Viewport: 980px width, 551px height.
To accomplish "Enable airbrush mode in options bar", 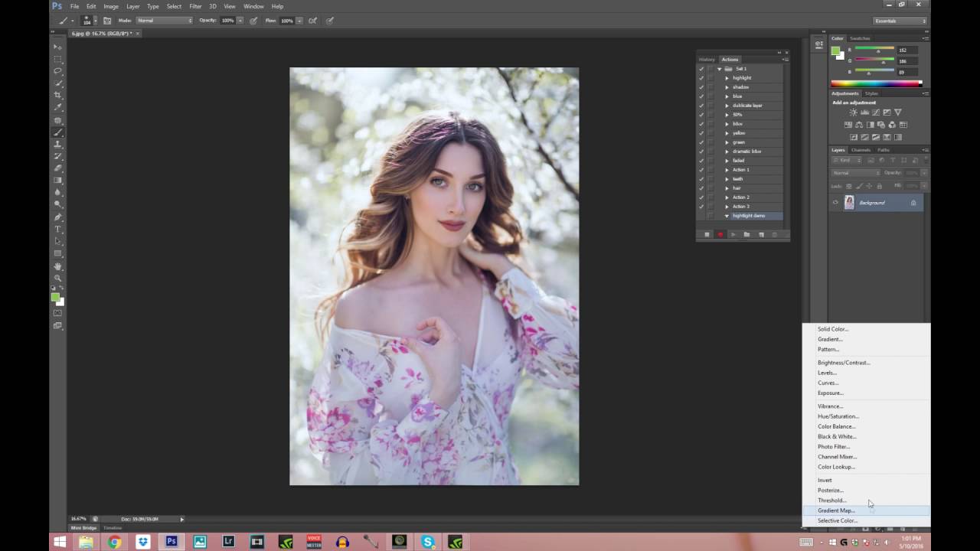I will point(314,21).
